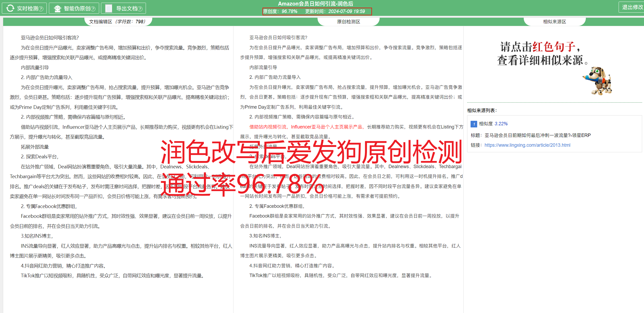
Task: Click 亚马逊会员日如何吸引客流? in the detection area
Action: coord(278,38)
